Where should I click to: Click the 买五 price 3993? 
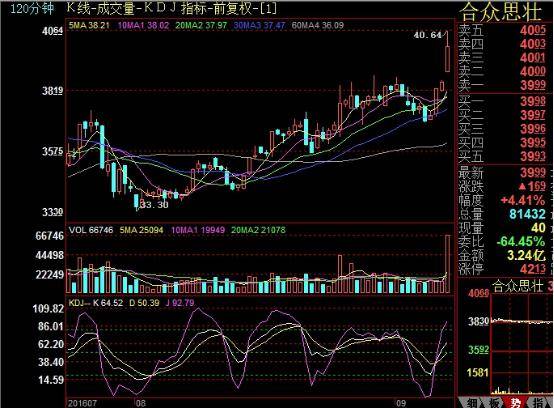tap(533, 156)
